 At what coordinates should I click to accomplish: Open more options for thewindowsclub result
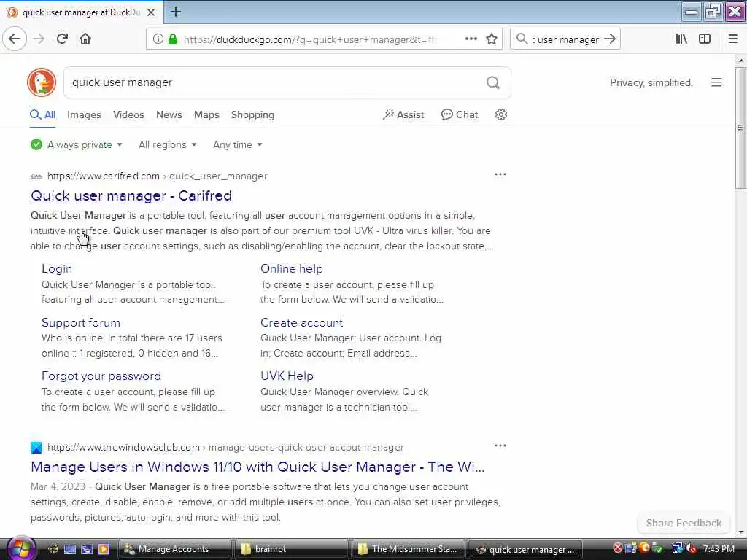click(x=500, y=446)
